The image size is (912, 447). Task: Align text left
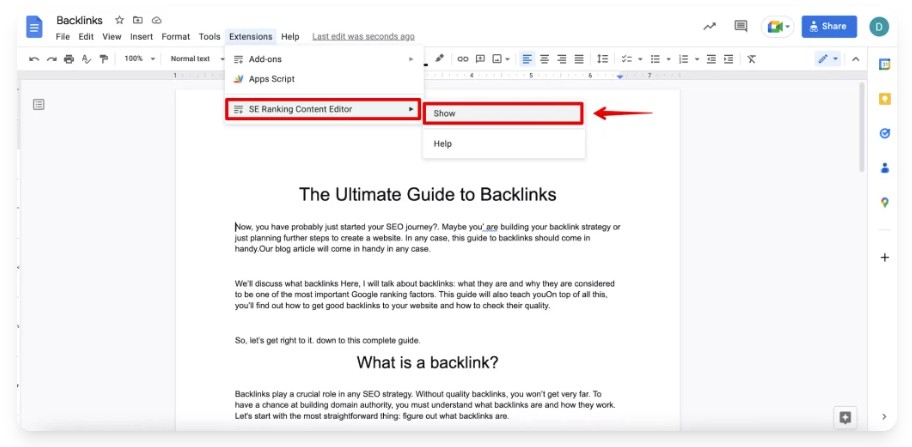(x=527, y=59)
